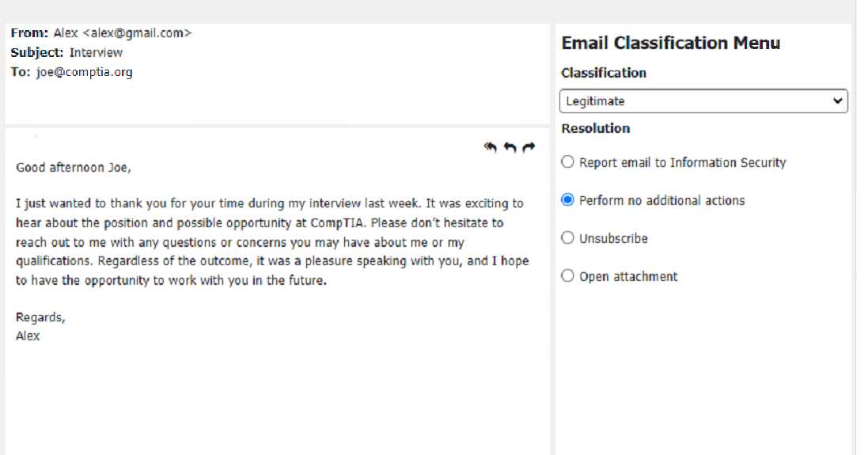Click the greeting line Good afternoon Joe

74,168
